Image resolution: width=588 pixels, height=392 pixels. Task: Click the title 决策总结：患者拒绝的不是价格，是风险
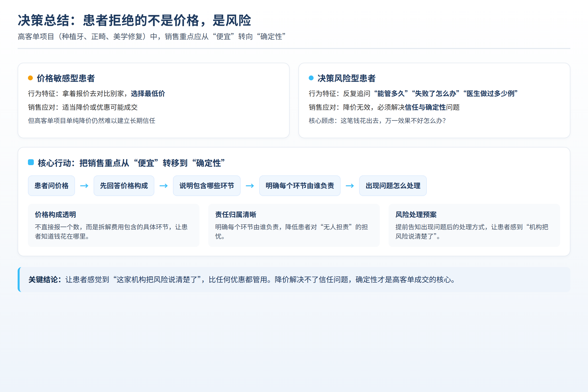[x=135, y=20]
